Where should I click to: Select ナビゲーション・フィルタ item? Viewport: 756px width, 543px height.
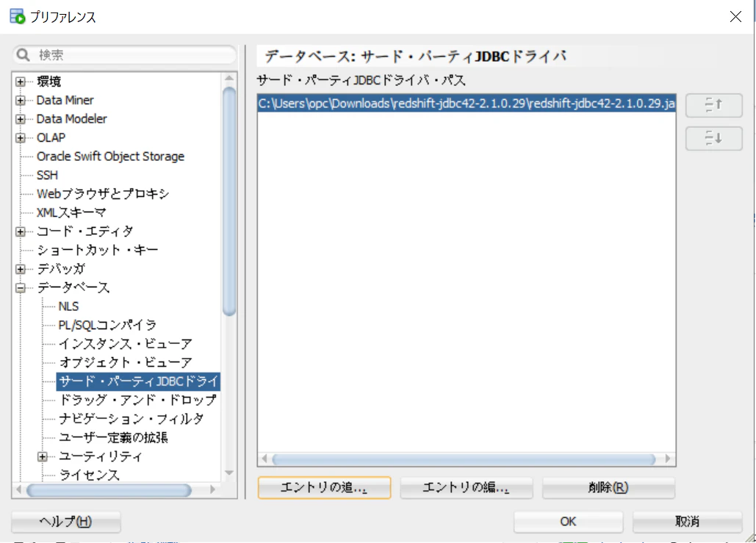point(131,419)
